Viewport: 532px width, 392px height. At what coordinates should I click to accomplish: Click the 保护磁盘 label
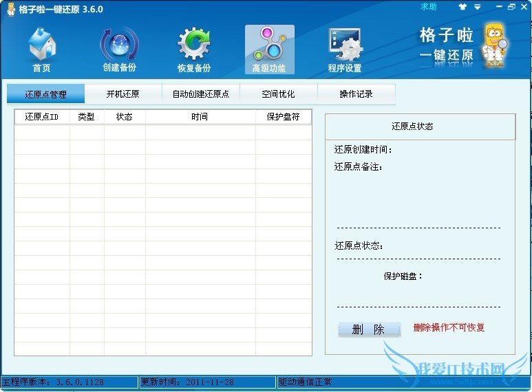point(403,276)
